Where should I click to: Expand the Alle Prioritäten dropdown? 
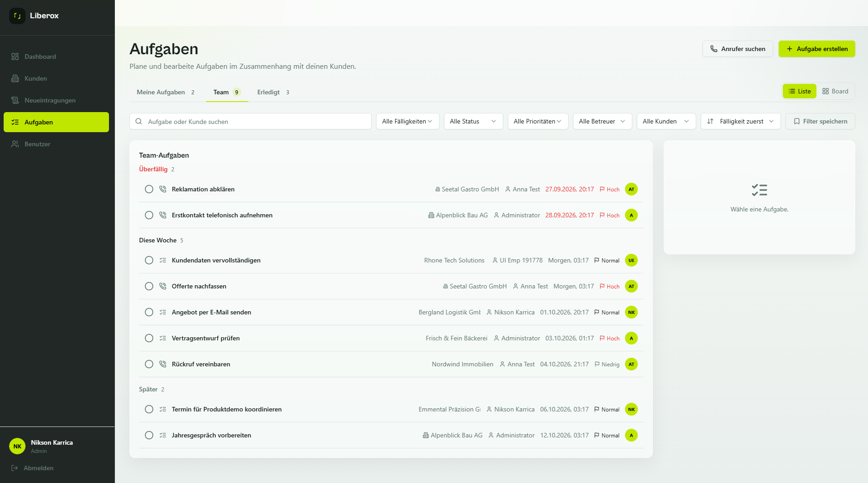538,121
